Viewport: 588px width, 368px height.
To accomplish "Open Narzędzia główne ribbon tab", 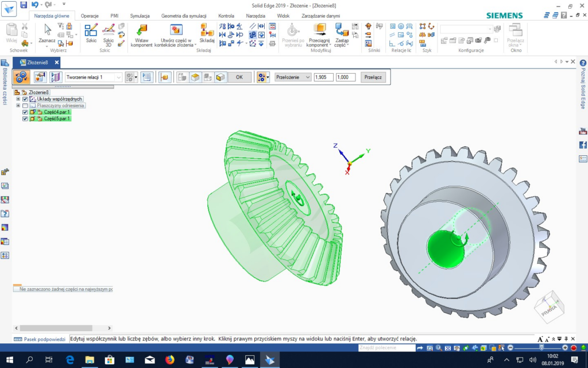I will click(x=51, y=16).
